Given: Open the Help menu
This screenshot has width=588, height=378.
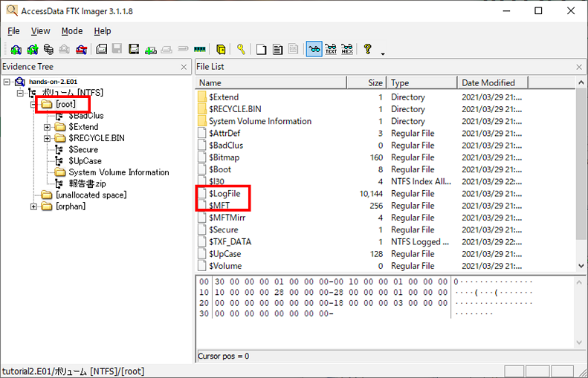Looking at the screenshot, I should [103, 31].
